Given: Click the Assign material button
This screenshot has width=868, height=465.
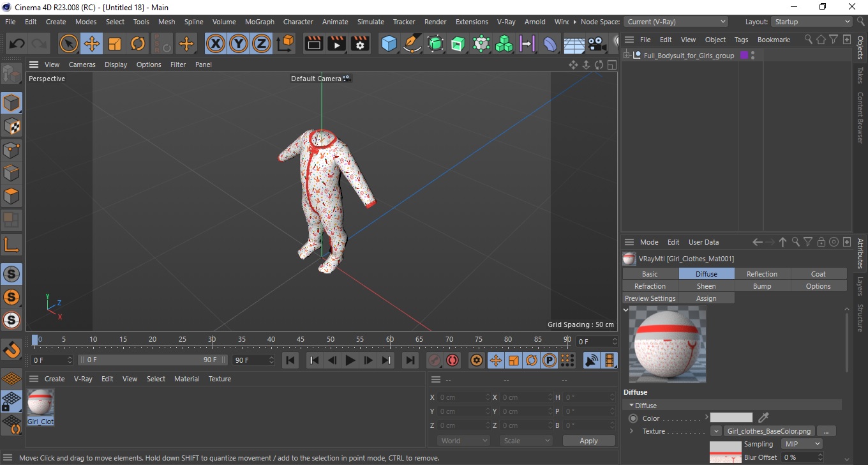Looking at the screenshot, I should pyautogui.click(x=706, y=298).
